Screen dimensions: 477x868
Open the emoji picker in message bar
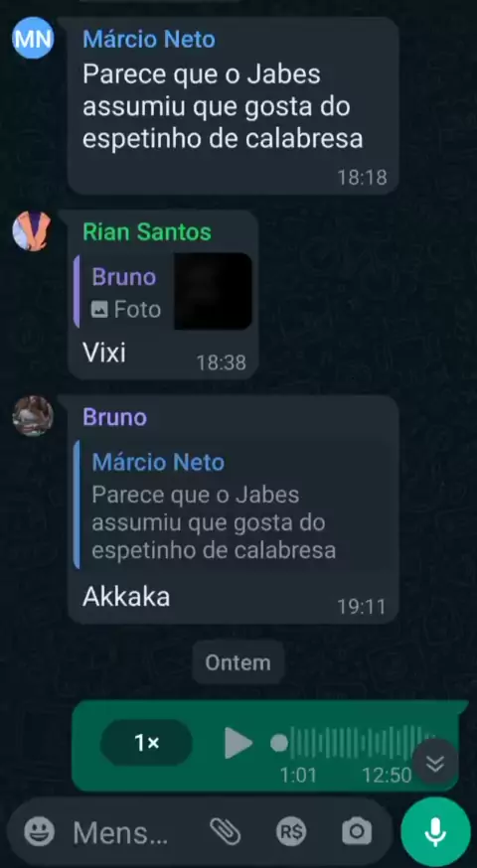tap(39, 831)
